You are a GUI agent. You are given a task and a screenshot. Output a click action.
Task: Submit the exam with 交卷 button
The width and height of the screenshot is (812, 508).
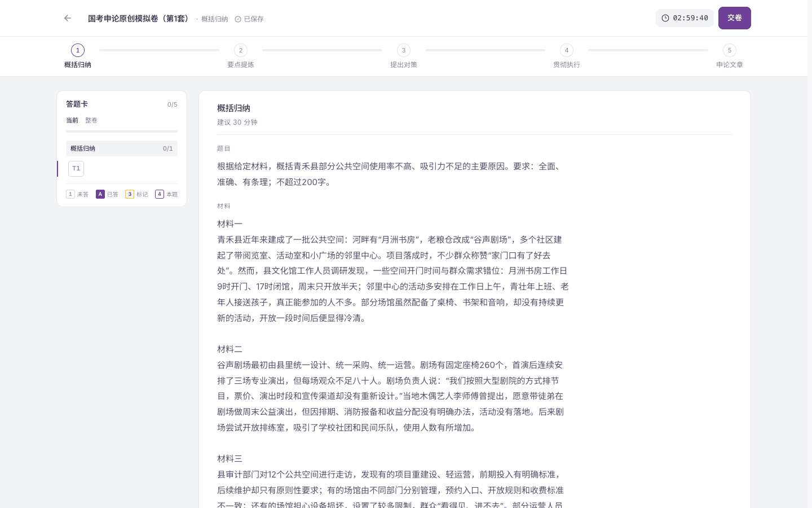point(734,18)
